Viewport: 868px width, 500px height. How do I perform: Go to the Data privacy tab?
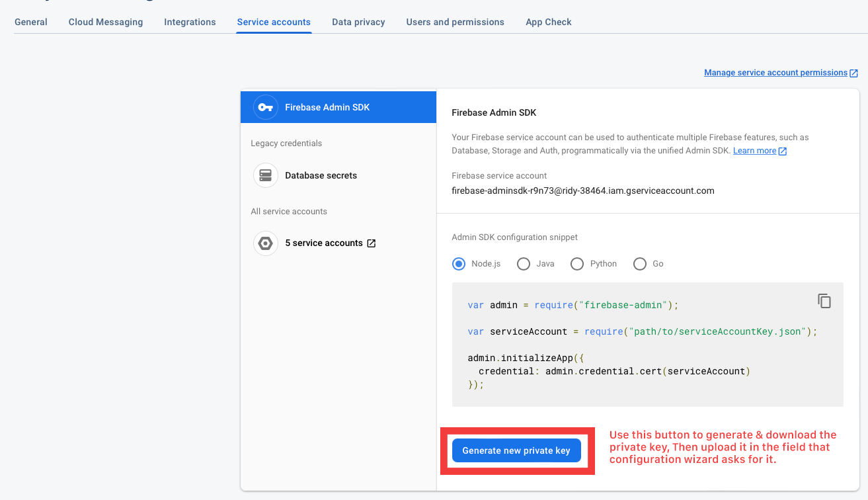[x=358, y=22]
